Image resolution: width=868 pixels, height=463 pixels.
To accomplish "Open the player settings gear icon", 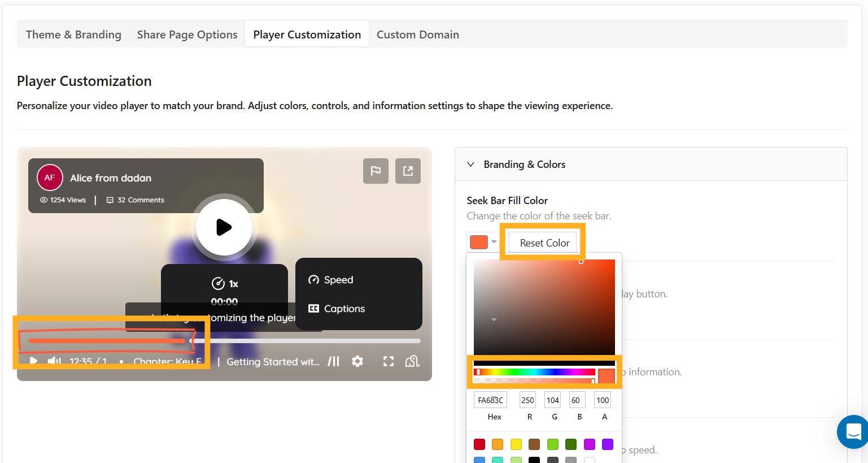I will click(x=357, y=361).
